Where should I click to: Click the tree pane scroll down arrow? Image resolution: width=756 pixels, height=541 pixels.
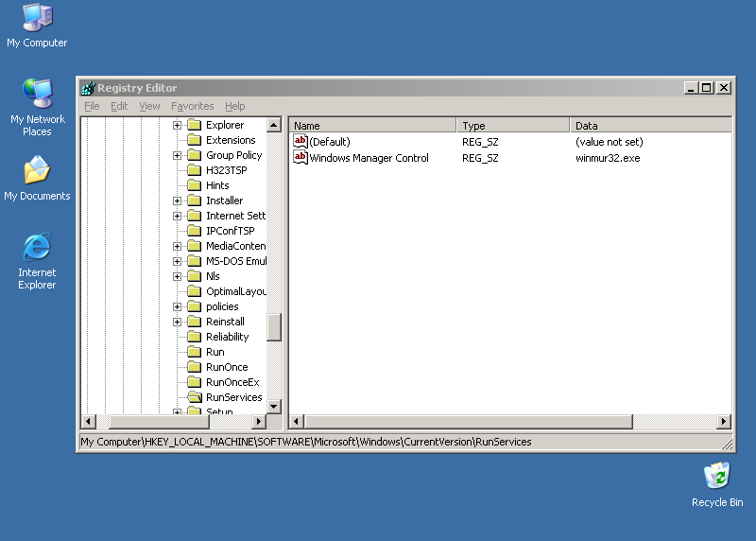click(x=274, y=407)
